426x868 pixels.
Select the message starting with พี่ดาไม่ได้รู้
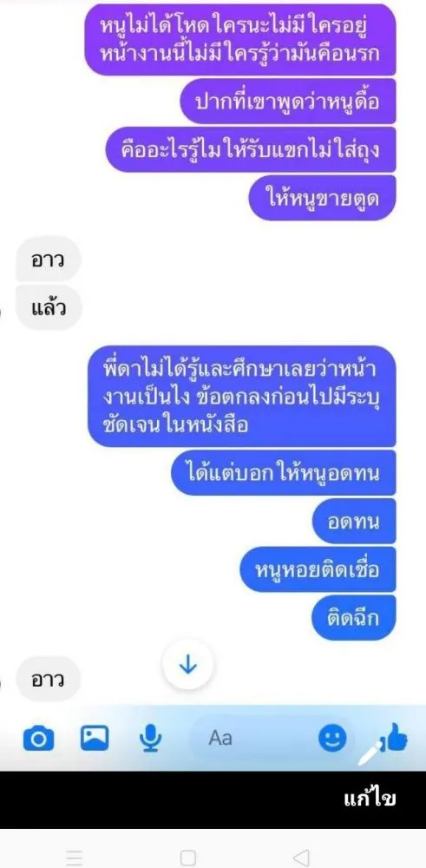(x=242, y=396)
